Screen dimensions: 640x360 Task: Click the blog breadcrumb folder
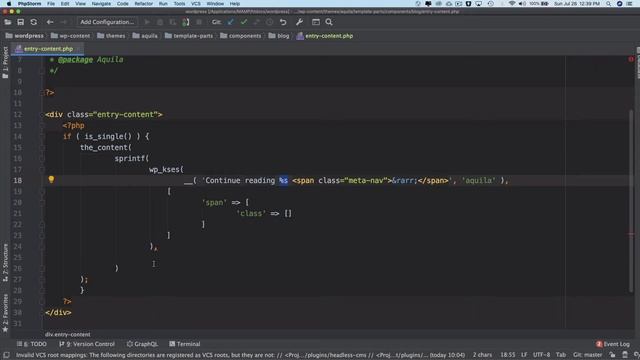(279, 36)
